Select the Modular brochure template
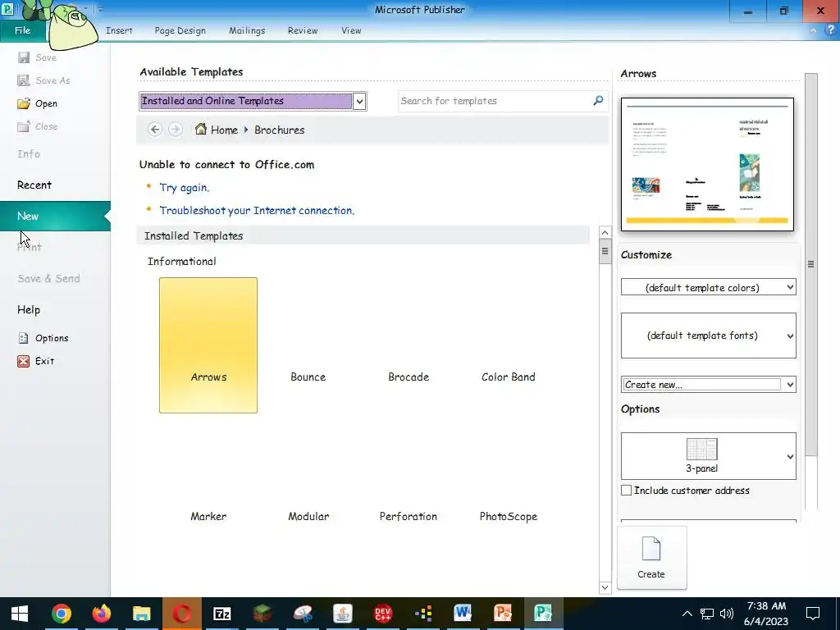Image resolution: width=840 pixels, height=630 pixels. (x=308, y=485)
